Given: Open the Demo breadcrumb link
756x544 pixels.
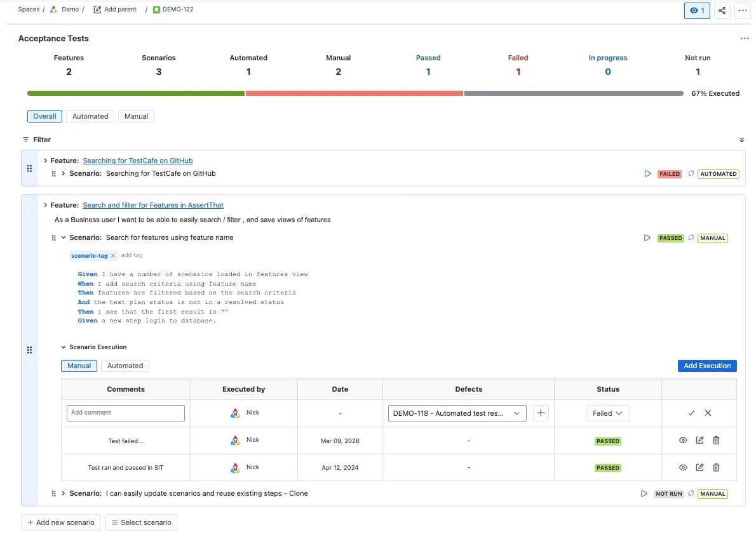Looking at the screenshot, I should (71, 10).
